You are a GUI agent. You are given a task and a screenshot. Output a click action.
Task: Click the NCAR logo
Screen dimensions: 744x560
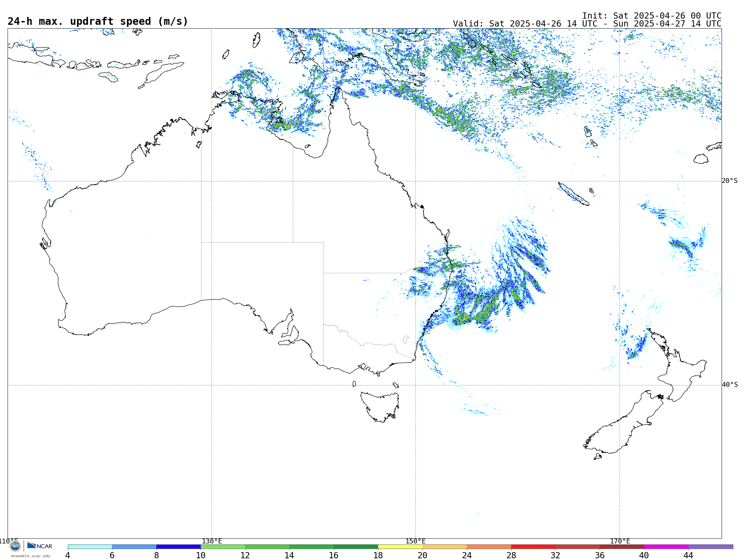(40, 546)
